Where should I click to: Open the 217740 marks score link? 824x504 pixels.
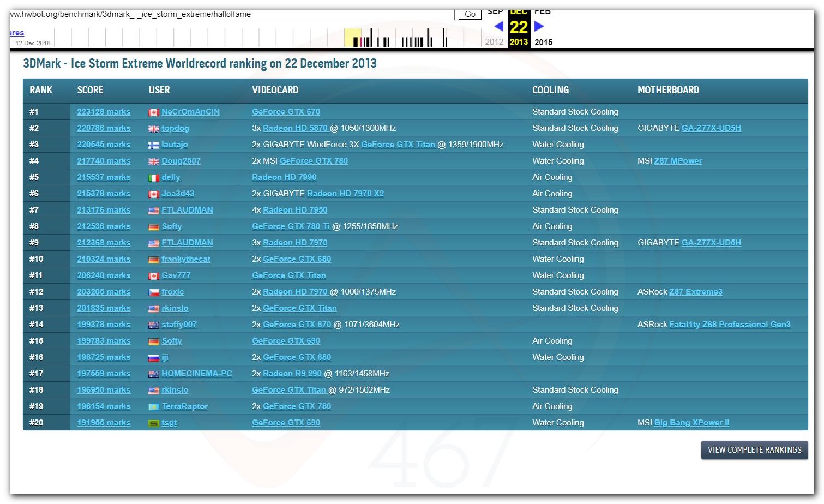104,161
